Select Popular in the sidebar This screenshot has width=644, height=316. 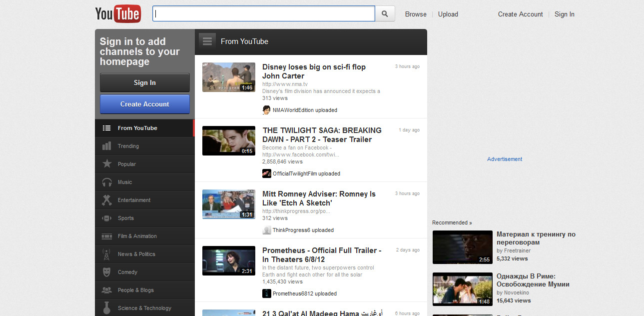(x=144, y=164)
